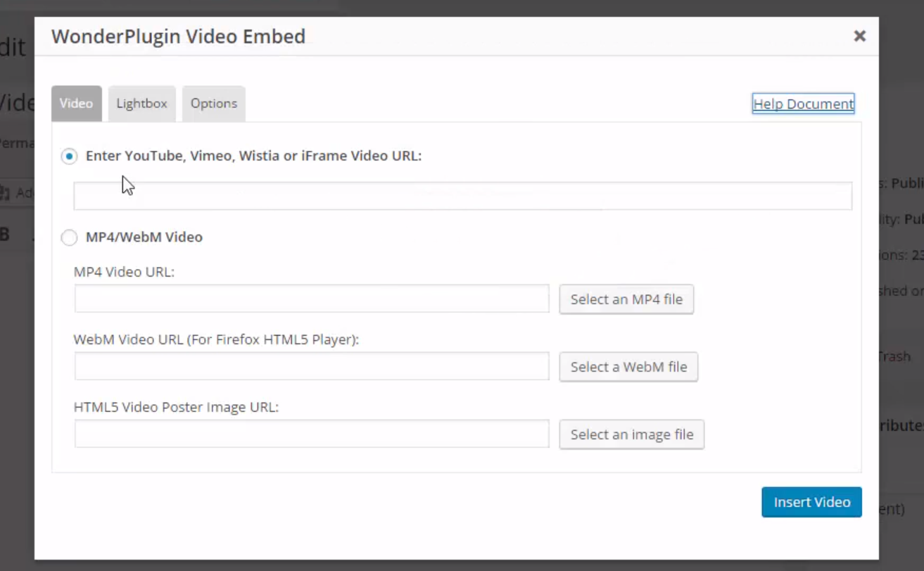The width and height of the screenshot is (924, 571).
Task: Click Select an MP4 file button
Action: pyautogui.click(x=626, y=299)
